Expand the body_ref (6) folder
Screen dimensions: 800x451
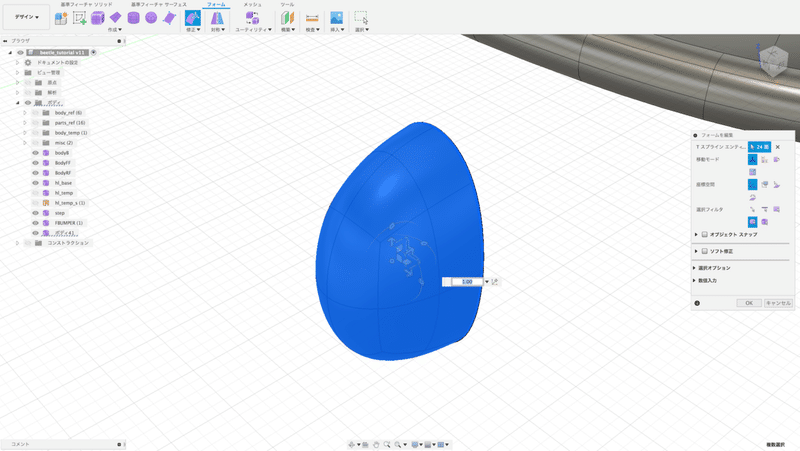[x=24, y=113]
